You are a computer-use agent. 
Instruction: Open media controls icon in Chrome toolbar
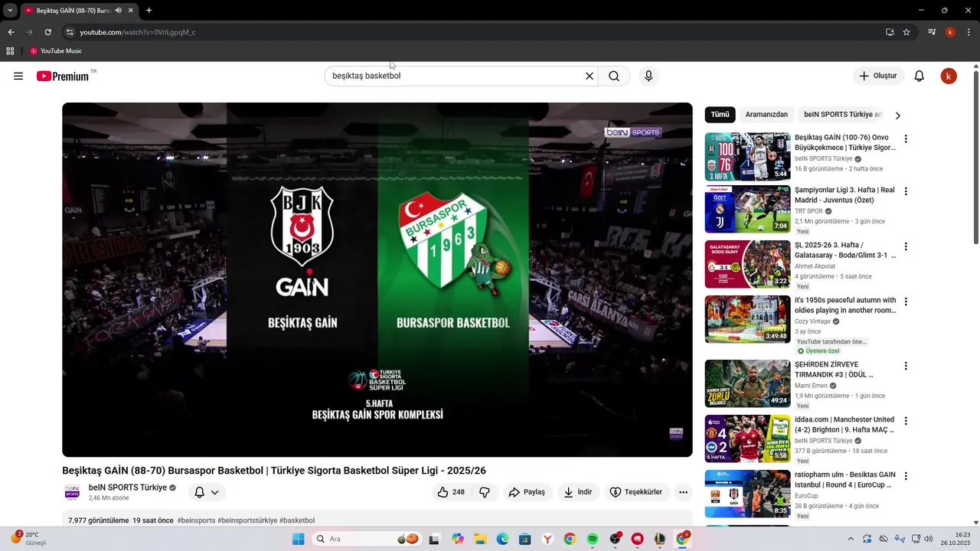pyautogui.click(x=932, y=32)
